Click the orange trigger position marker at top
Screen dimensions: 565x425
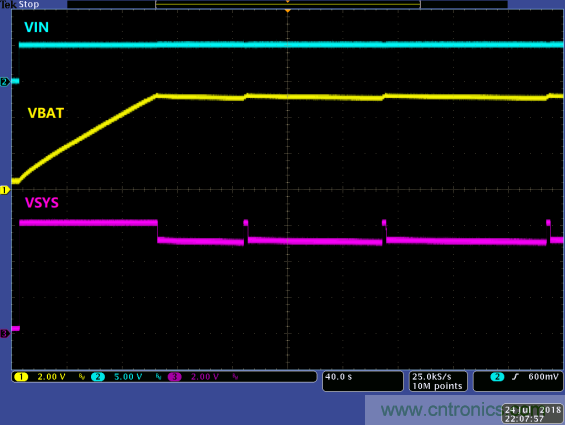[x=288, y=11]
